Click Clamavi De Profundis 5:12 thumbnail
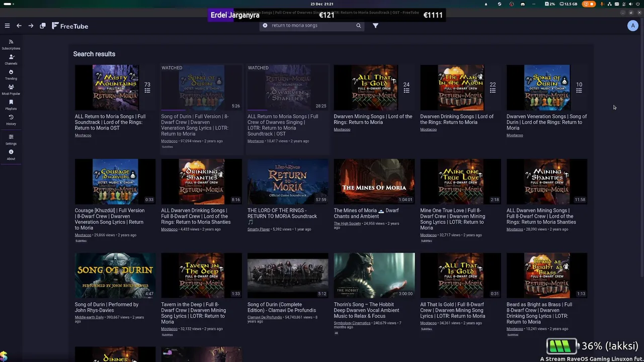Image resolution: width=644 pixels, height=362 pixels. [x=288, y=276]
